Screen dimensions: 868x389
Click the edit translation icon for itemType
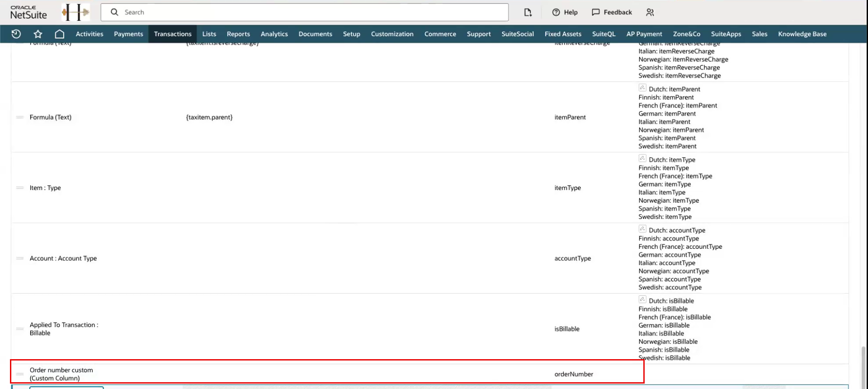point(642,158)
